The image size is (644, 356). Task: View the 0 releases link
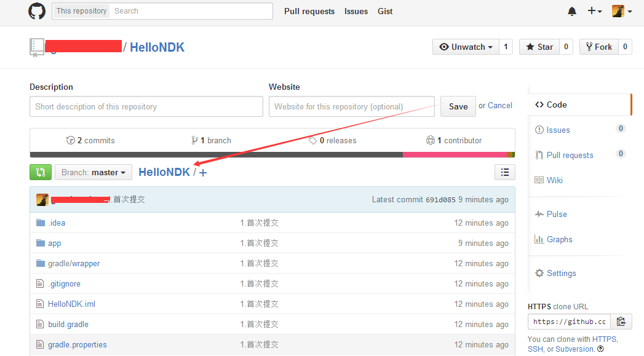pyautogui.click(x=333, y=140)
